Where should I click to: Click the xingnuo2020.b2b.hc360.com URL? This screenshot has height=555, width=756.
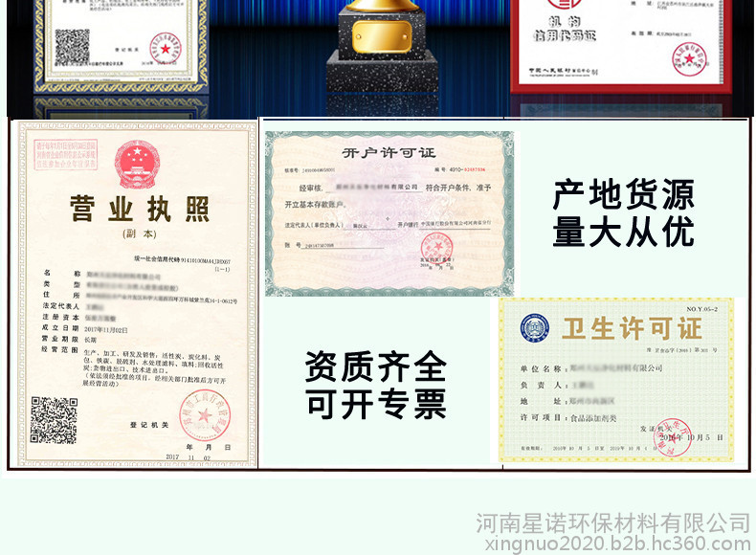[x=613, y=543]
